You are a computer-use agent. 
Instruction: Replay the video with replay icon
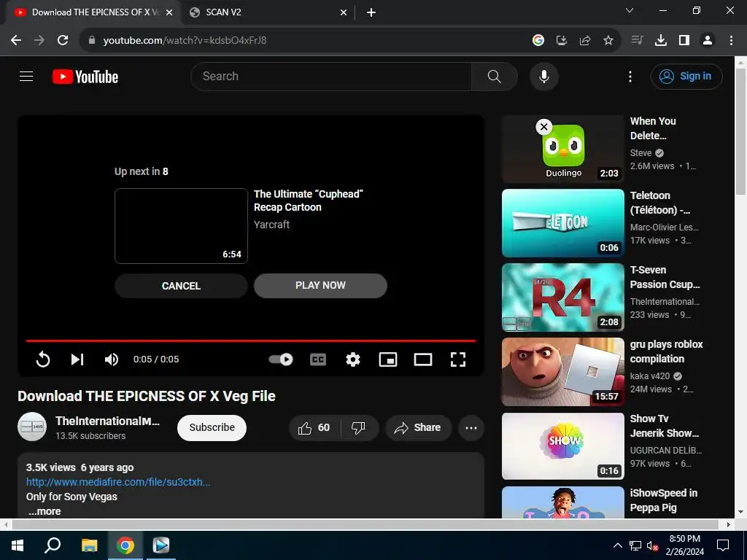point(43,359)
